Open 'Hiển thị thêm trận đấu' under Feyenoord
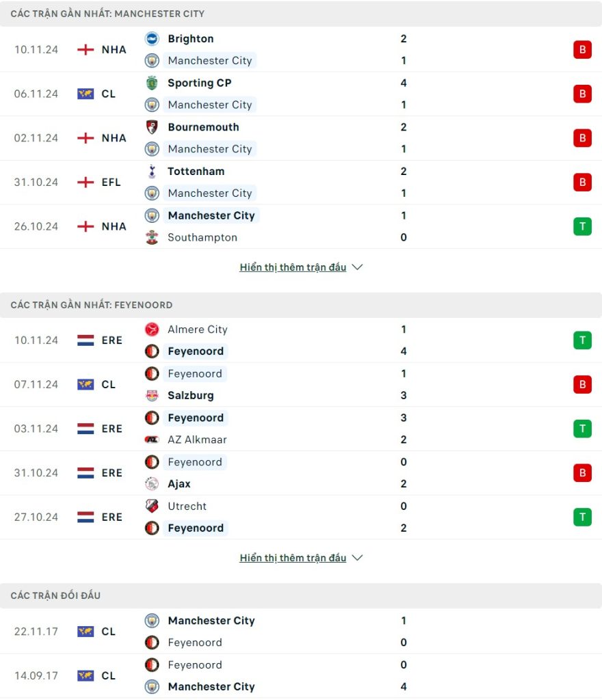Screen dimensions: 602x700 pos(293,558)
